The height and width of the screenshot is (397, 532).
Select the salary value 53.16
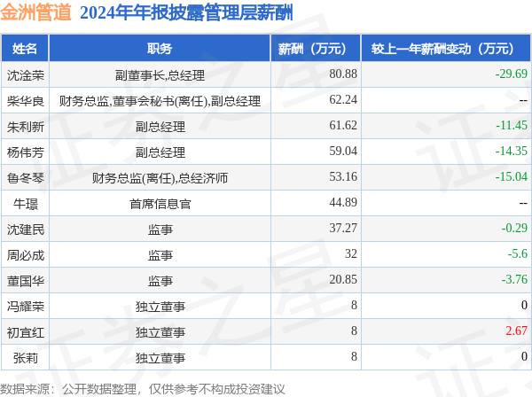click(x=343, y=176)
